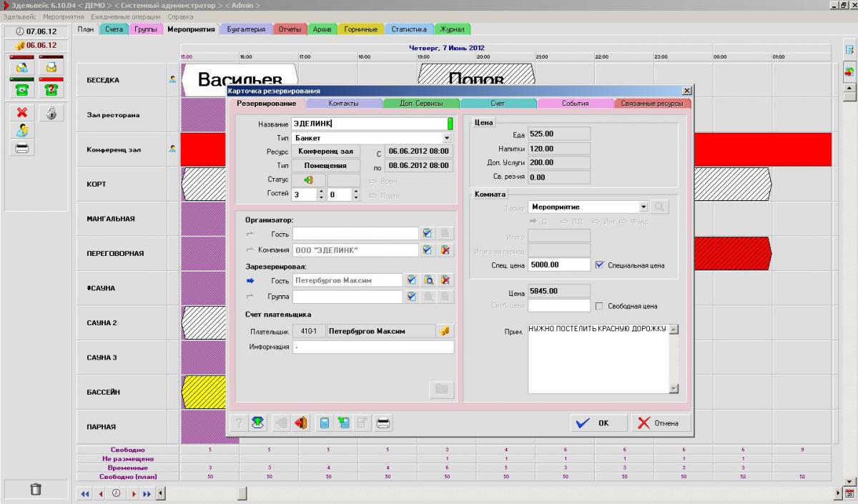Open the Связанные ресурсы tab

(653, 104)
